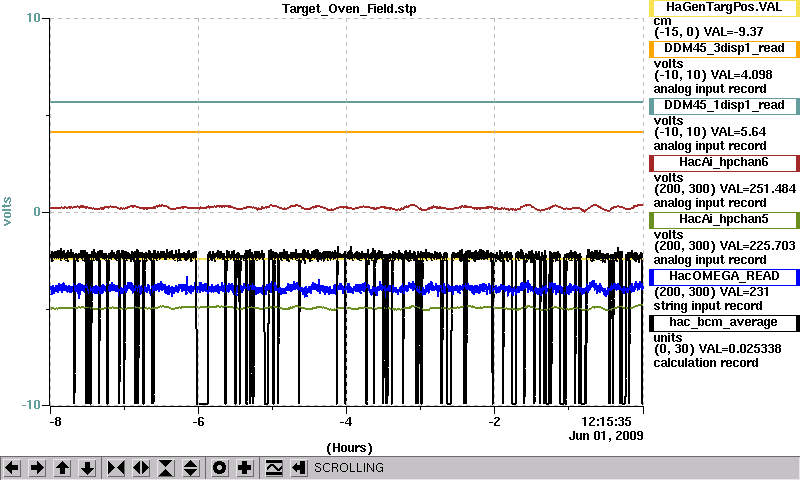Click the VAL=225.703 readout text
This screenshot has height=480, width=800.
click(x=753, y=246)
